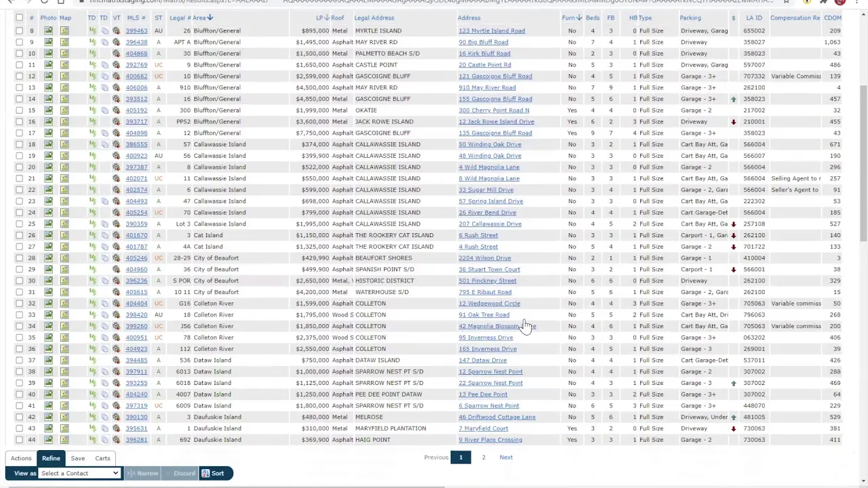Open the Select a Contact dropdown
Viewport: 868px width, 488px height.
[79, 473]
